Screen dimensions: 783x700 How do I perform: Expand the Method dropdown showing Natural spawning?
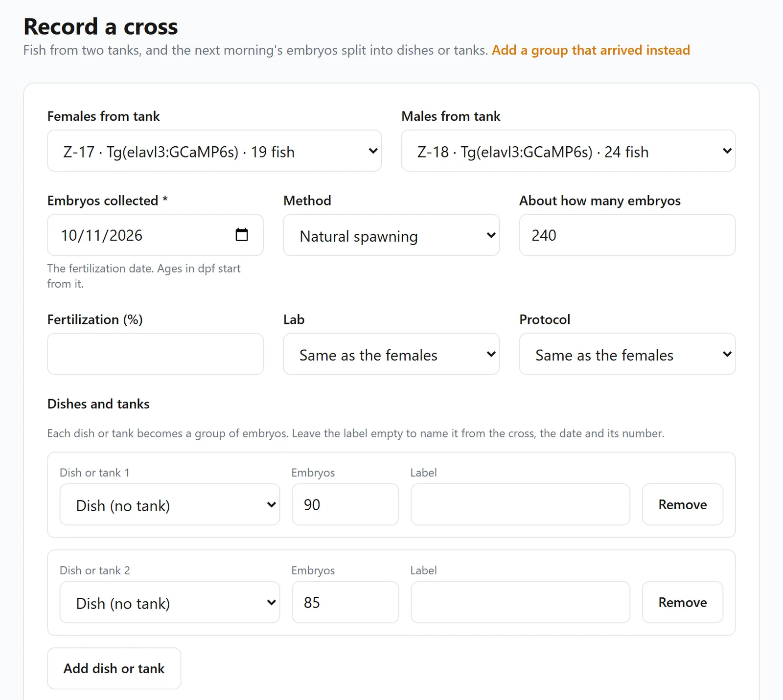(391, 235)
